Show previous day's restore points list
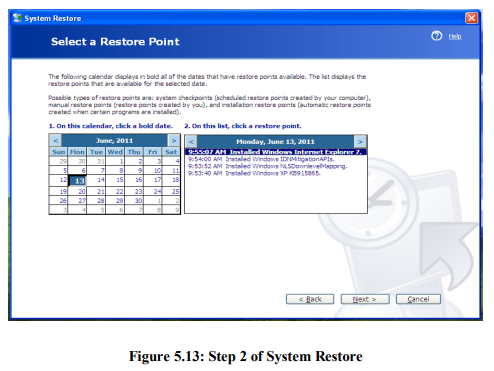Screen dimensions: 494x371 (x=191, y=142)
